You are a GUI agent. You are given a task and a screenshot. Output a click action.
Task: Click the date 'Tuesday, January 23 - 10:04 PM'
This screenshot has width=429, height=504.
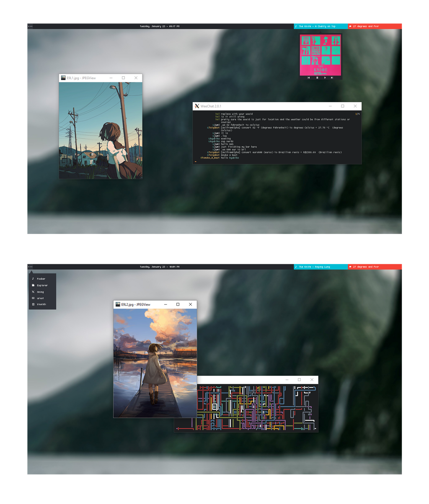[160, 267]
